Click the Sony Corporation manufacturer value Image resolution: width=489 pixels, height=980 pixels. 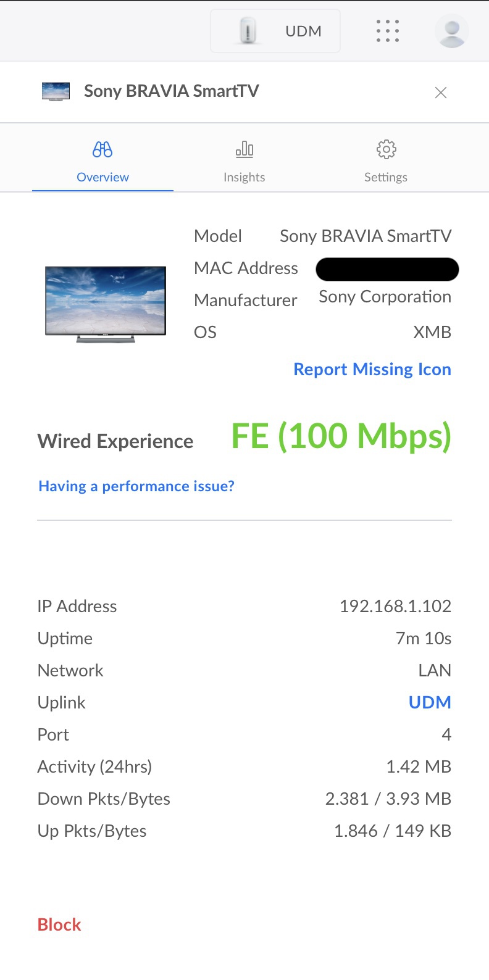(385, 297)
